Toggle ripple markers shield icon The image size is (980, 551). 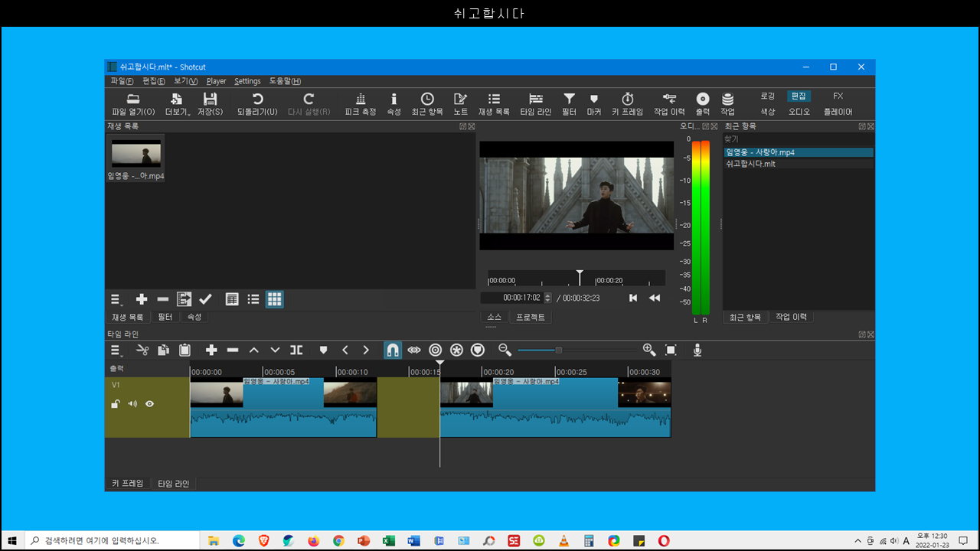478,350
